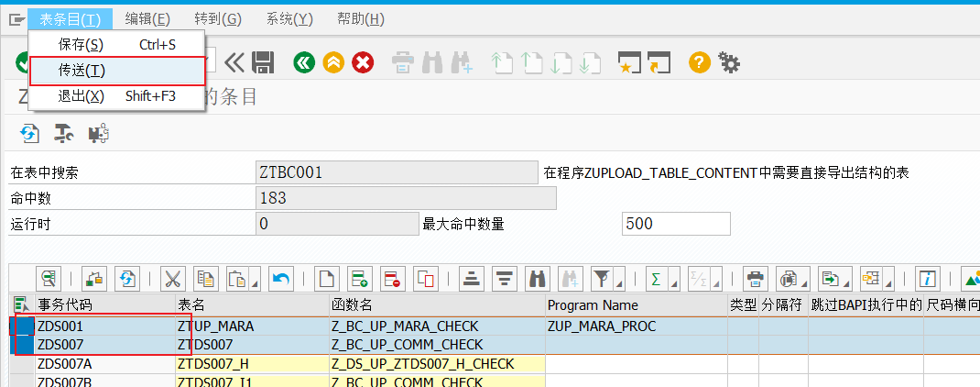Image resolution: width=980 pixels, height=387 pixels.
Task: Click the Refresh icon below the title
Action: [29, 133]
